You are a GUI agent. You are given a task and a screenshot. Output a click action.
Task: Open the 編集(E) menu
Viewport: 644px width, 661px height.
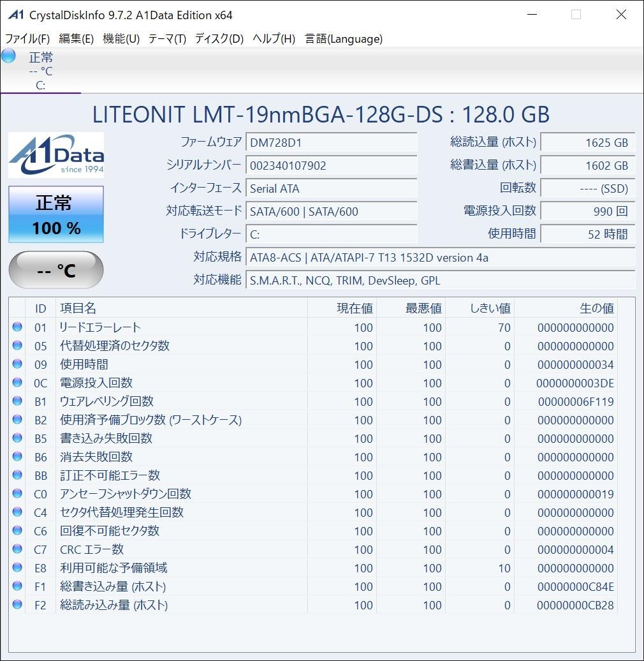[77, 39]
